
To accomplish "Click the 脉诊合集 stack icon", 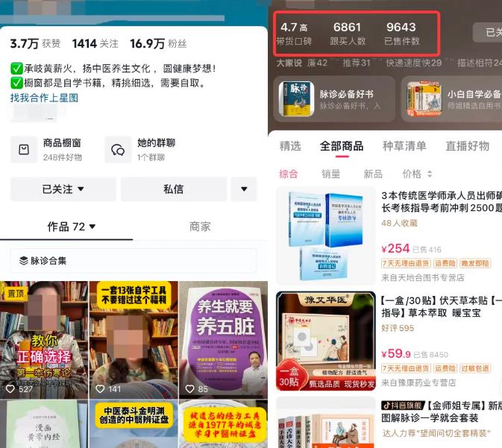I will pyautogui.click(x=24, y=261).
